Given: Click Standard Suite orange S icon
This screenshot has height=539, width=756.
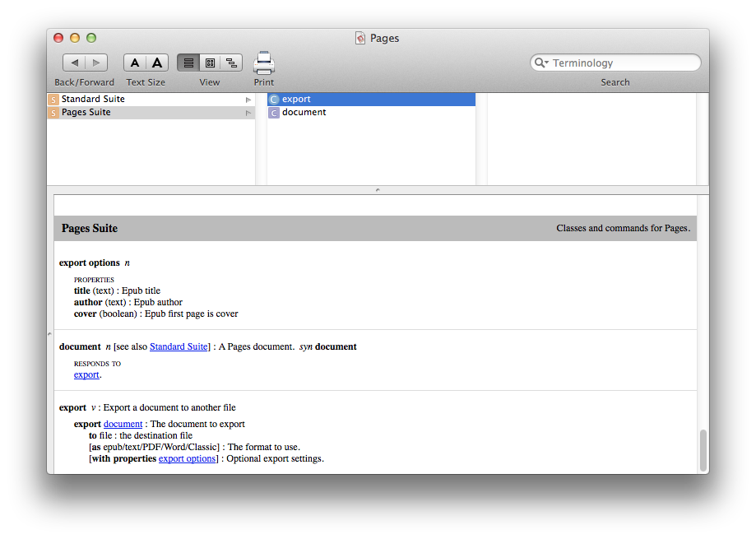Looking at the screenshot, I should (53, 100).
